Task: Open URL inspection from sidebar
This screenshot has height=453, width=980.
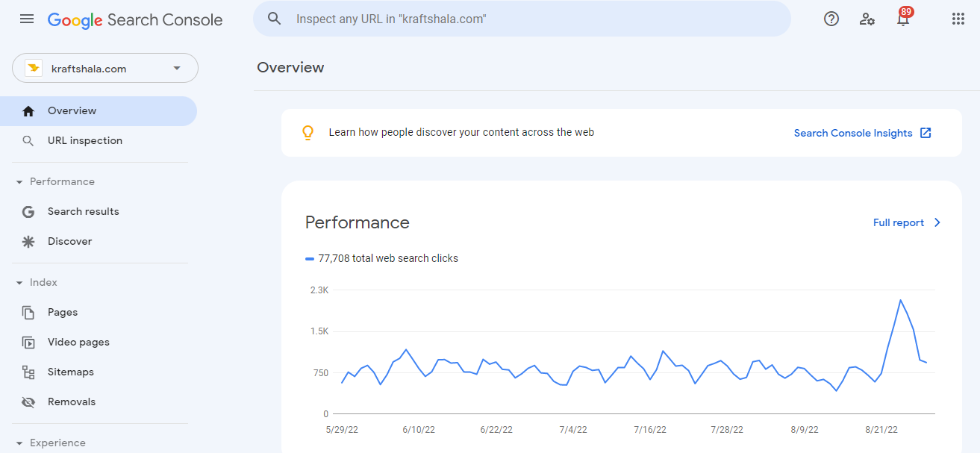Action: tap(99, 141)
